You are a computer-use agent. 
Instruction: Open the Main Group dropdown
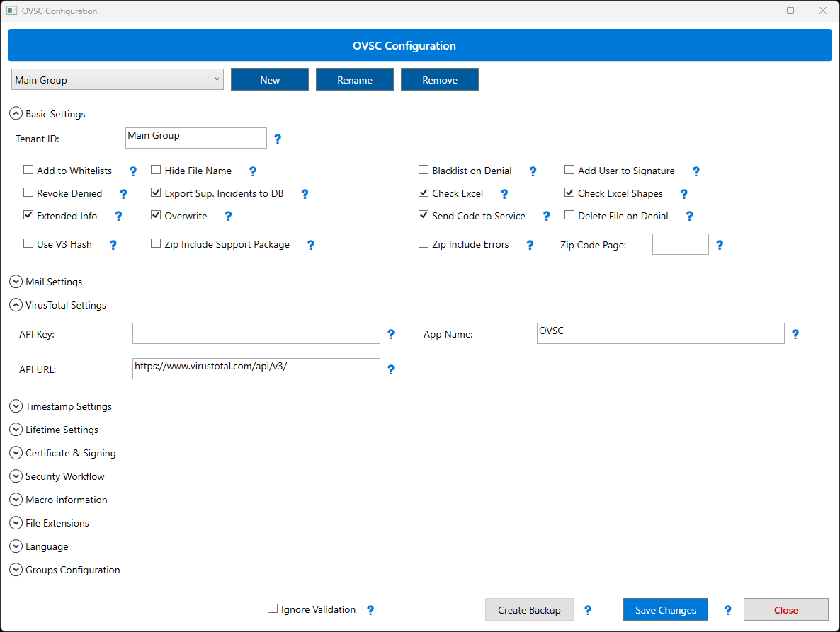pyautogui.click(x=118, y=79)
